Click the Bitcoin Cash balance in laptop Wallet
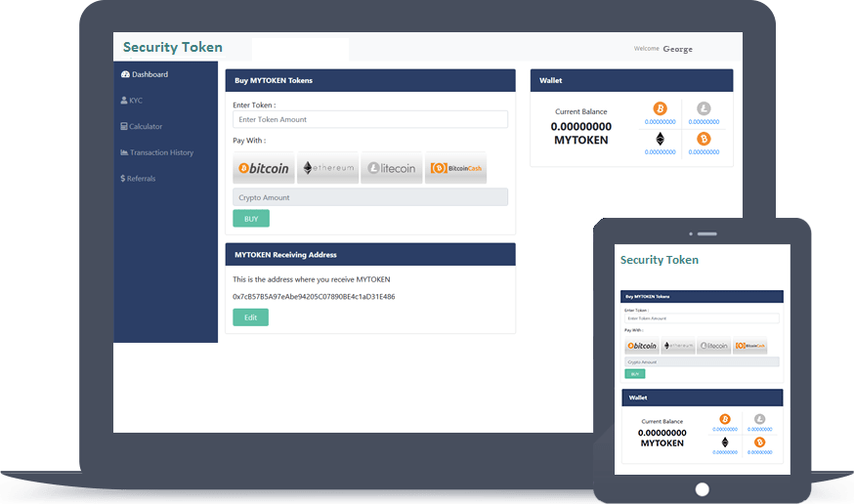The width and height of the screenshot is (854, 504). coord(704,152)
